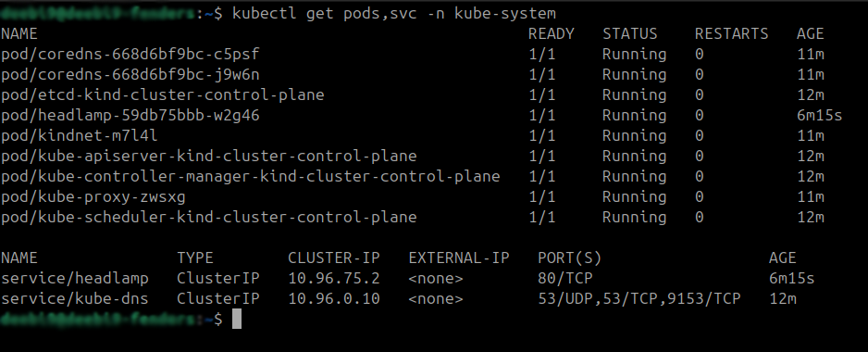This screenshot has width=868, height=352.
Task: Click the terminal cursor block at prompt
Action: 236,320
